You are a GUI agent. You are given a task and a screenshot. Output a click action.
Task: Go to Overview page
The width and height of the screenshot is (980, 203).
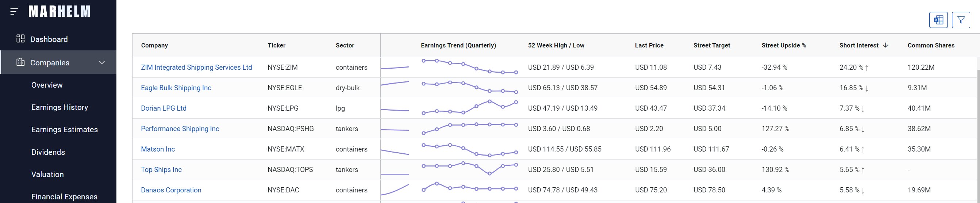click(x=47, y=85)
